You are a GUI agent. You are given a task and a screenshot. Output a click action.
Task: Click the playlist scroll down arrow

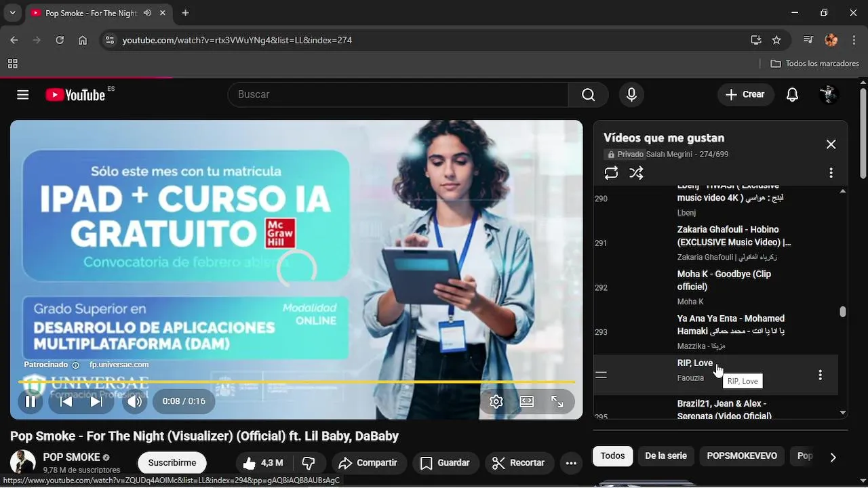843,413
